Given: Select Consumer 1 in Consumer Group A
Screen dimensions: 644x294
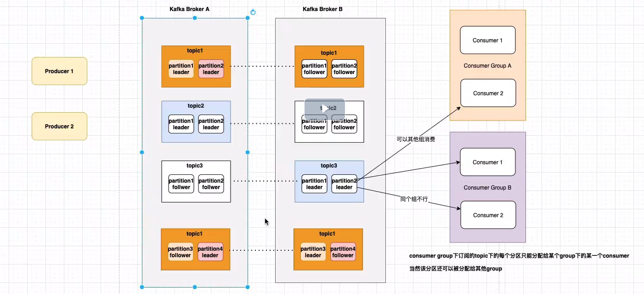Looking at the screenshot, I should click(487, 40).
